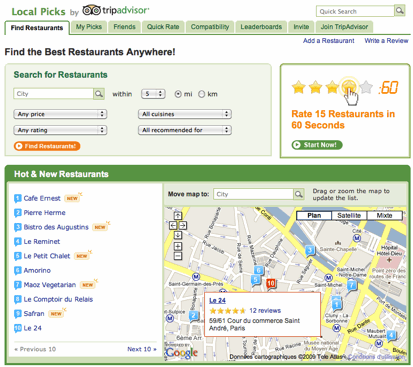This screenshot has height=367, width=413.
Task: Expand the All recommended for dropdown
Action: (185, 130)
